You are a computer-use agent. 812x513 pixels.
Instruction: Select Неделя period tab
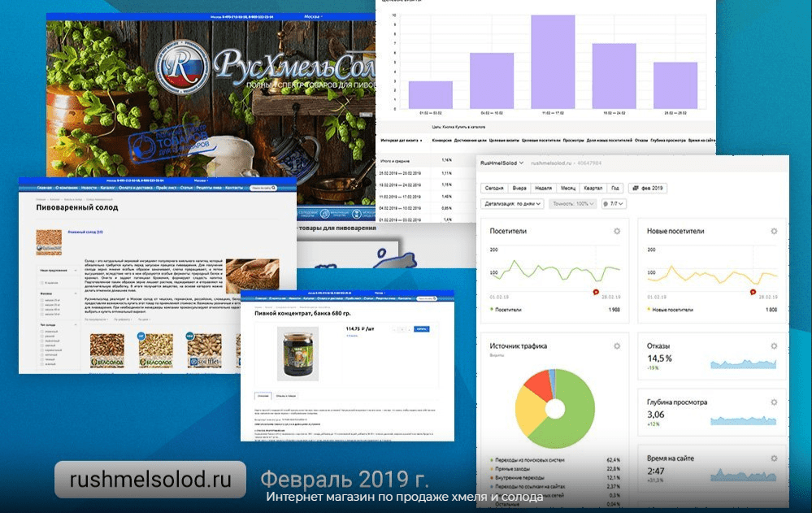(543, 188)
